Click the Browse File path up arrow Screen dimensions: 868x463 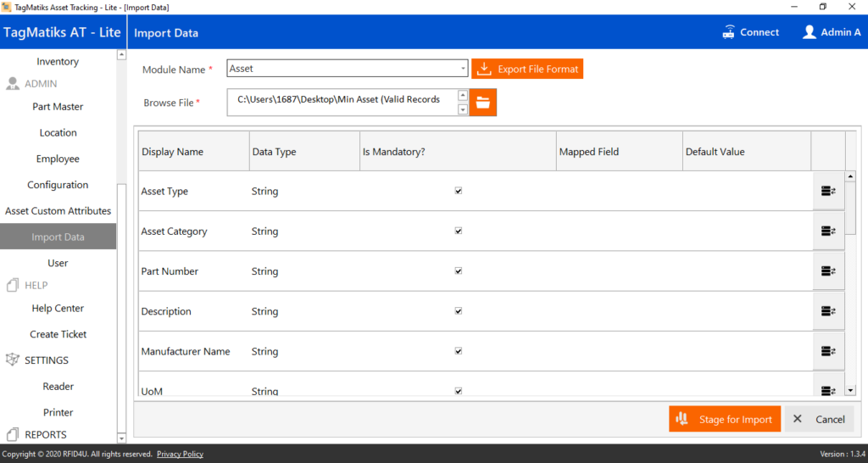coord(463,95)
